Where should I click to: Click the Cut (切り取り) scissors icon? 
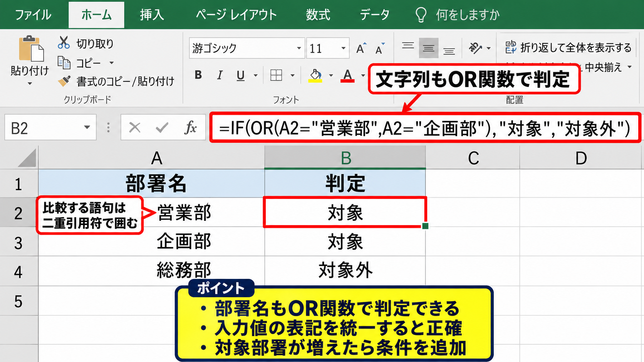(x=64, y=43)
